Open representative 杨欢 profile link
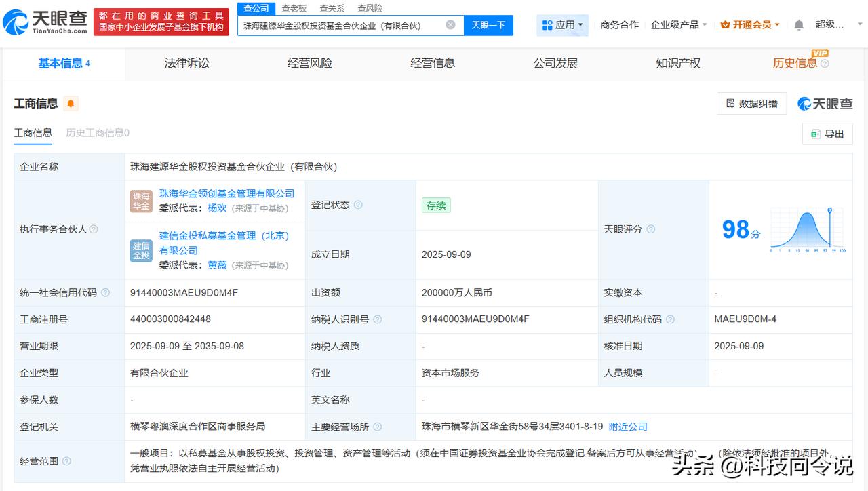Screen dimensions: 868x491 (217, 208)
